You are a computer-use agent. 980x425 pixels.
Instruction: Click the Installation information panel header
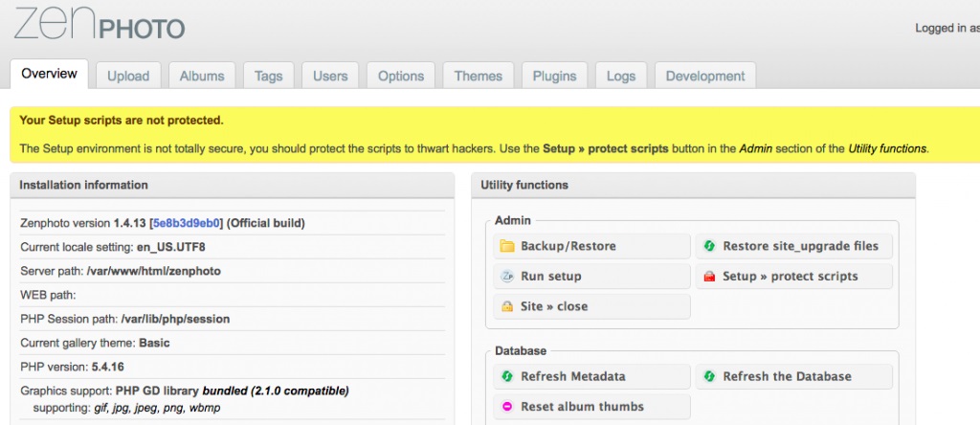(232, 186)
